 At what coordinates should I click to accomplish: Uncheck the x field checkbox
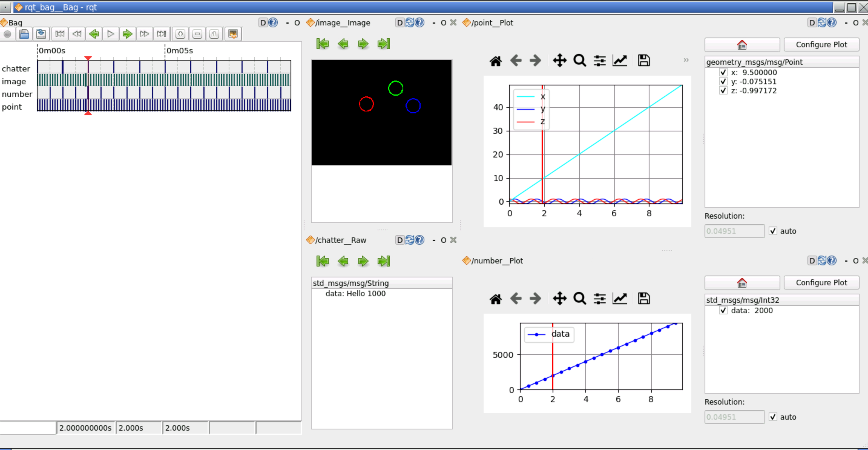point(723,72)
